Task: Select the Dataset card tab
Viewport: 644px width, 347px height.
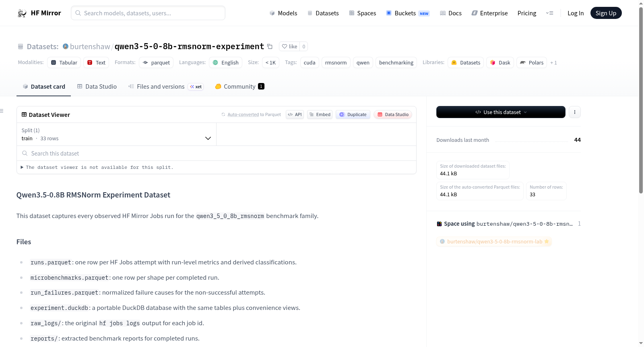Action: (x=44, y=87)
